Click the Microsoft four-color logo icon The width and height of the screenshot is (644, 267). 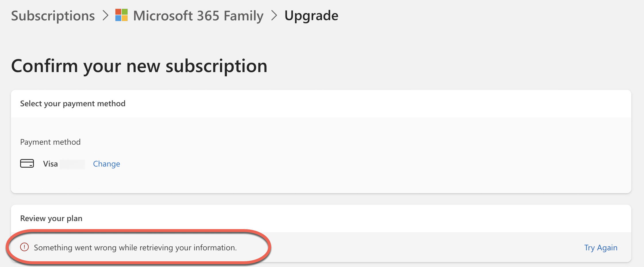pos(122,15)
